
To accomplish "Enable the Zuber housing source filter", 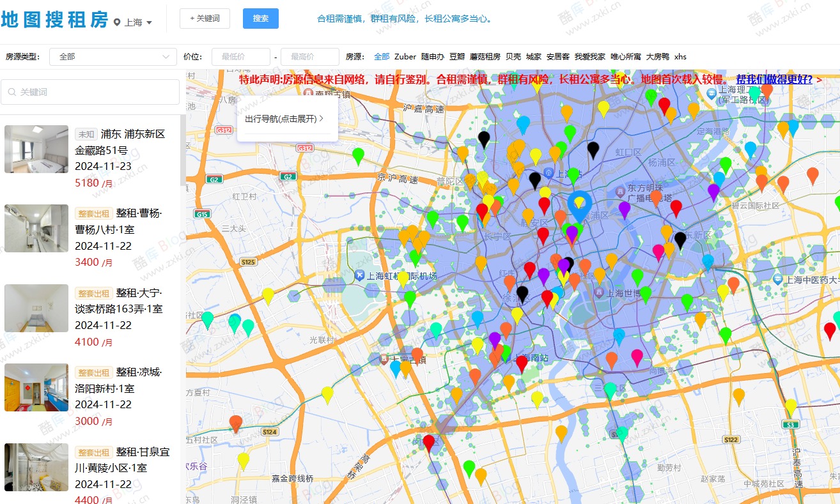I will click(x=405, y=56).
